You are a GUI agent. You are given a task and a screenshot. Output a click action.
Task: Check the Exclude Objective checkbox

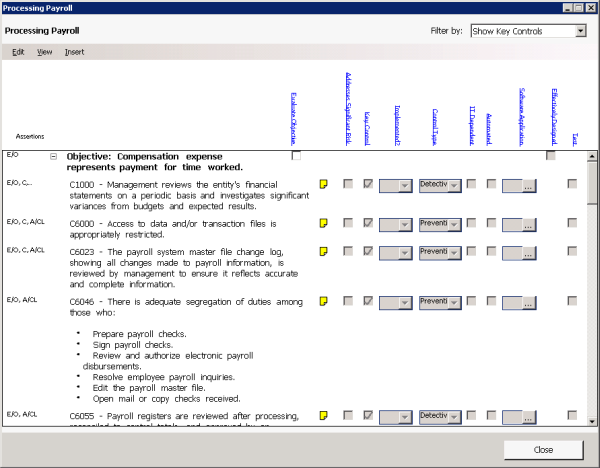click(296, 156)
